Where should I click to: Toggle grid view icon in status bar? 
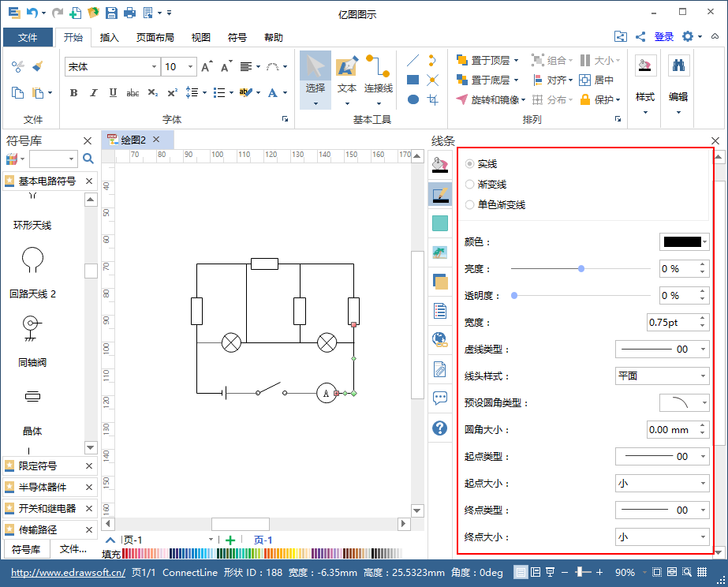click(x=702, y=572)
